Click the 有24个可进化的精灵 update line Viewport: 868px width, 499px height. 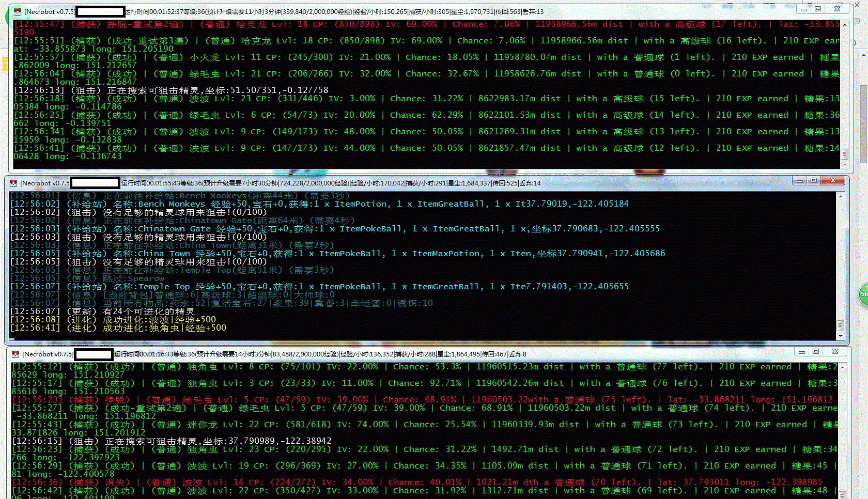tap(102, 311)
